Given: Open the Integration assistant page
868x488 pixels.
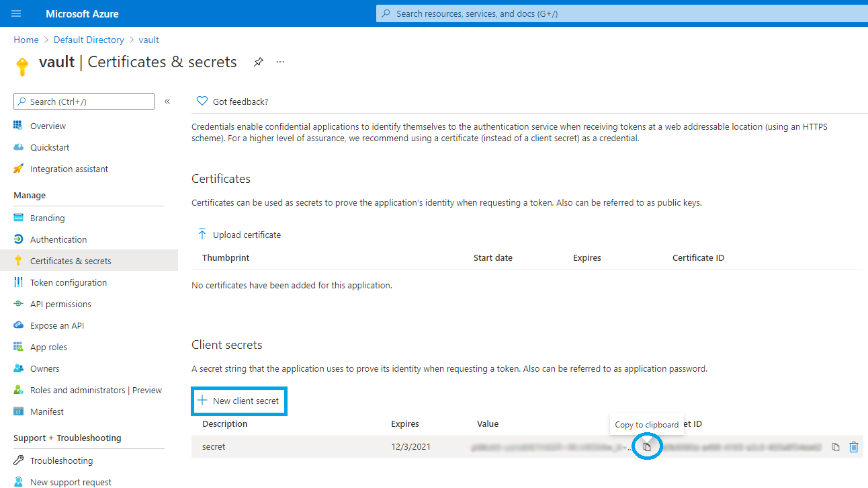Looking at the screenshot, I should (69, 169).
